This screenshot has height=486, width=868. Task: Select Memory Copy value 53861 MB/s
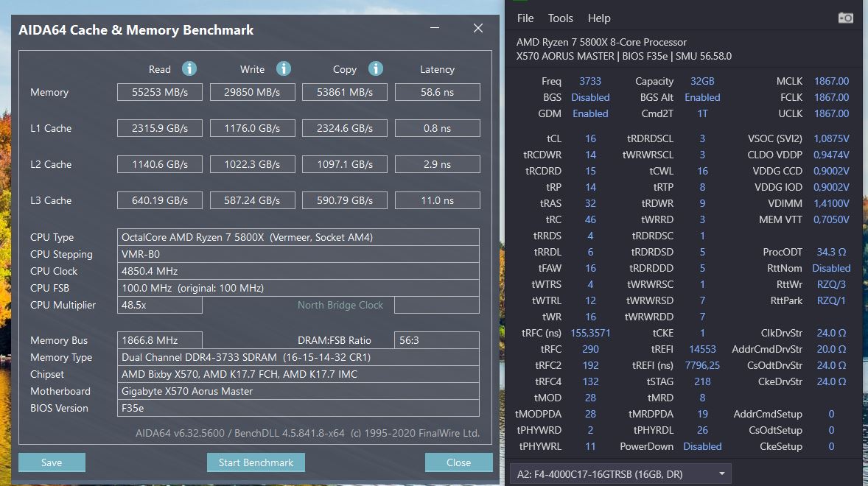pos(344,92)
